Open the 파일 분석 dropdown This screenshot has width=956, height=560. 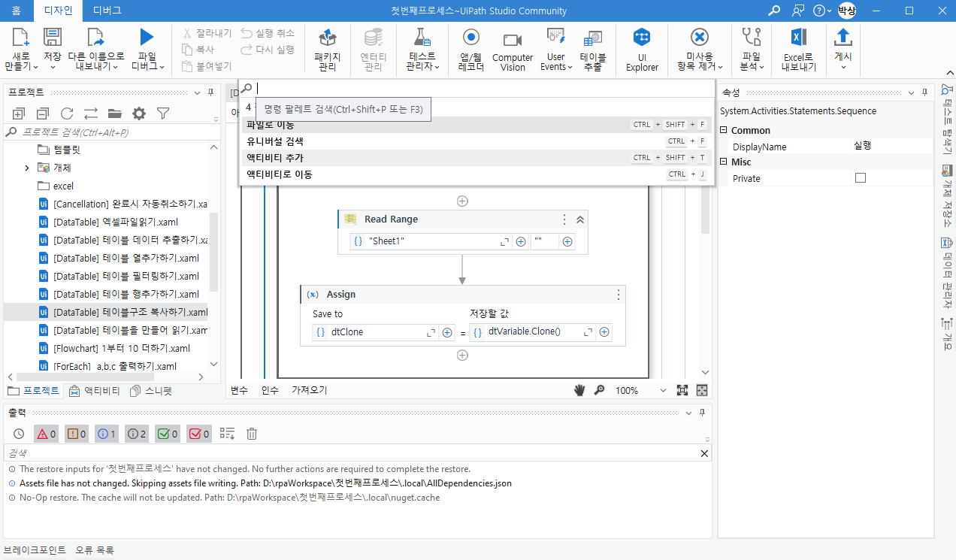click(752, 62)
